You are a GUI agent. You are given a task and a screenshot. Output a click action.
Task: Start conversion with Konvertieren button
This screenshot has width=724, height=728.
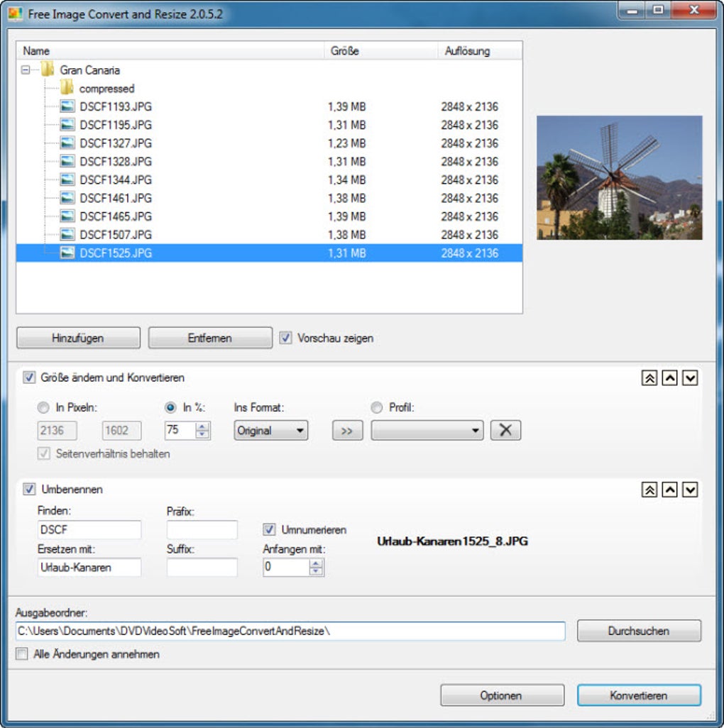click(639, 695)
